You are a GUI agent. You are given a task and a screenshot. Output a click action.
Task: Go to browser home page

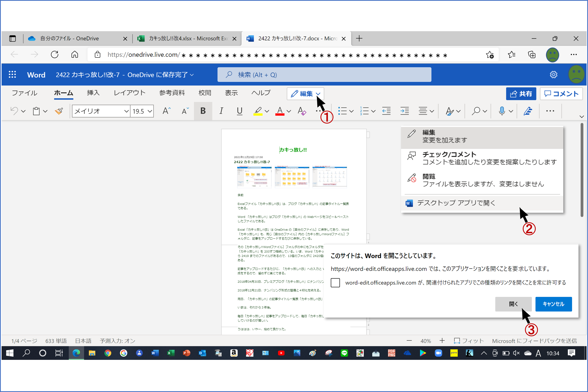point(75,54)
